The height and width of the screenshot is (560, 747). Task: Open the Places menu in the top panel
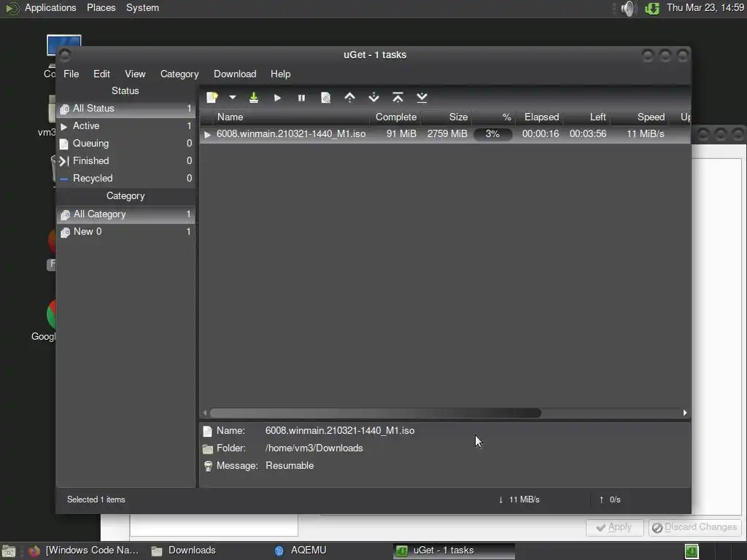click(101, 7)
